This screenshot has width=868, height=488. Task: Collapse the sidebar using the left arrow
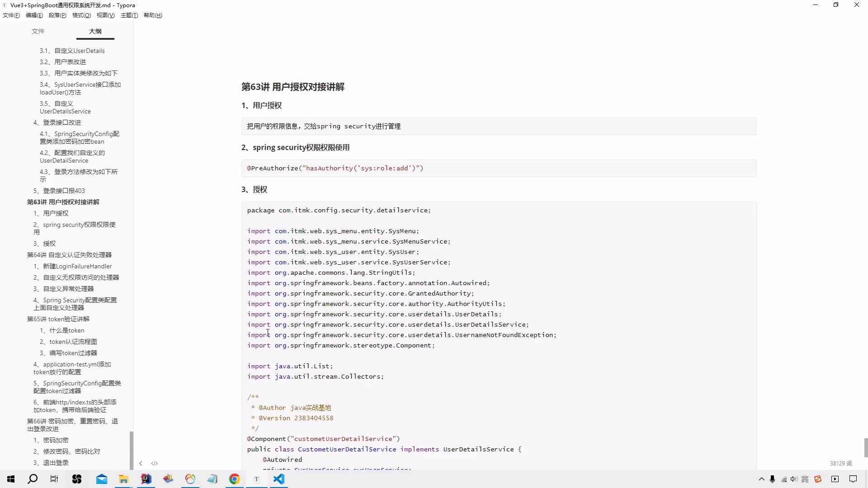pos(141,463)
